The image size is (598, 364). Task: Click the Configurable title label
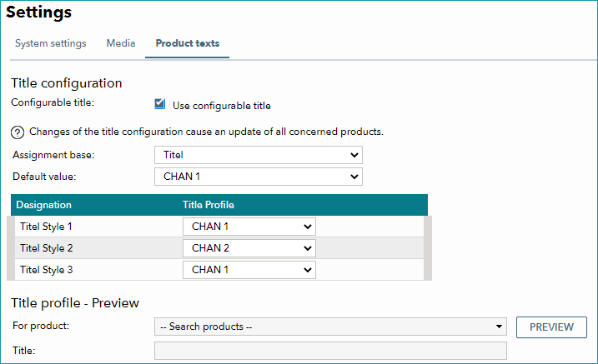click(x=53, y=102)
